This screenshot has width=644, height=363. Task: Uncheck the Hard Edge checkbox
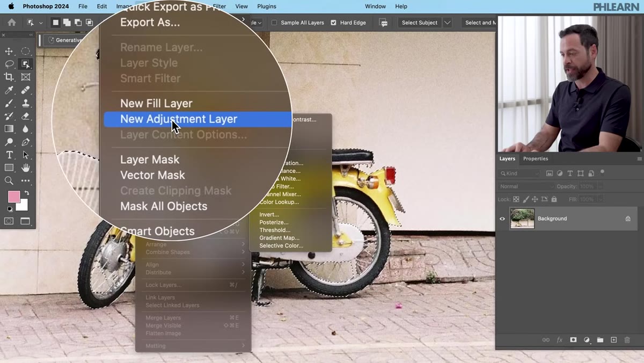(333, 23)
